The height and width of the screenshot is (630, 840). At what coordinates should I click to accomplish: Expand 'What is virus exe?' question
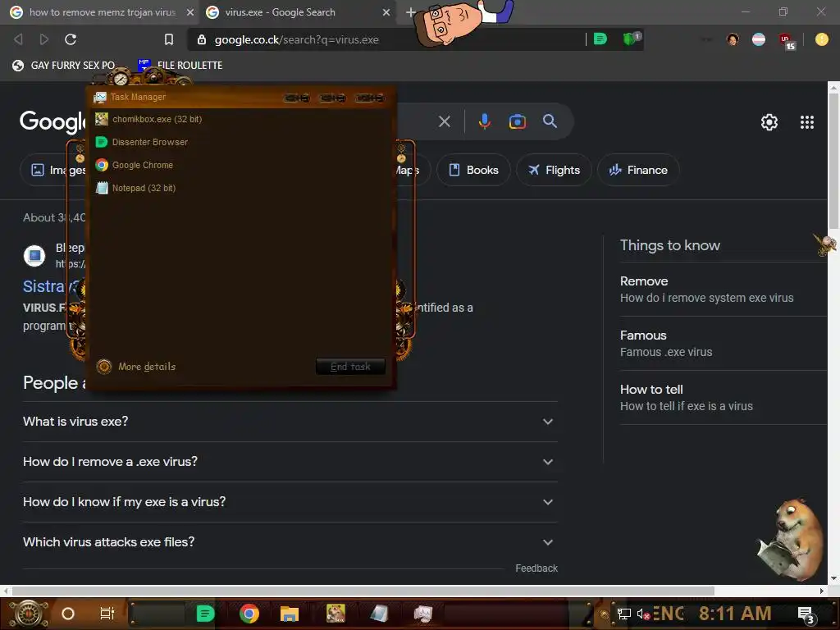290,422
